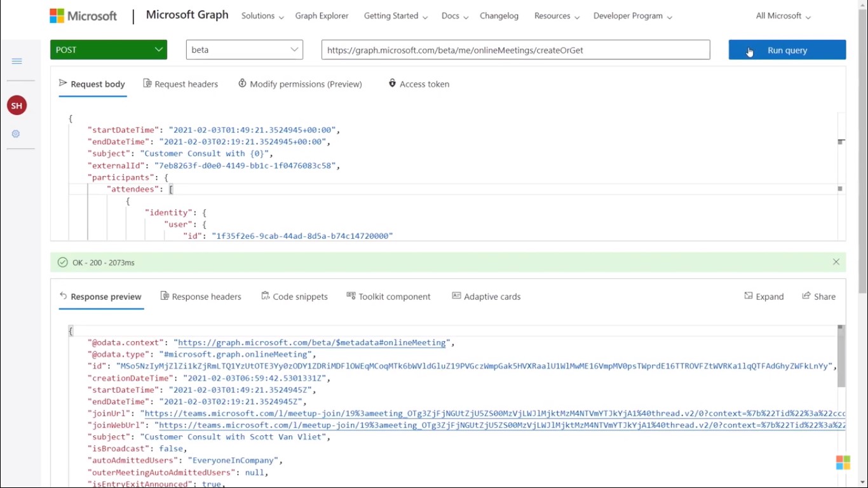
Task: Click the Response preview arrow icon
Action: (63, 296)
